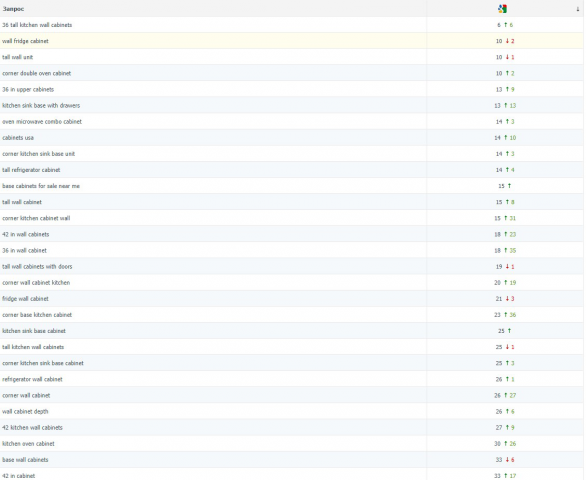Select row 'corner kitchen sink base cabinet'
This screenshot has height=480, width=586.
coord(292,363)
